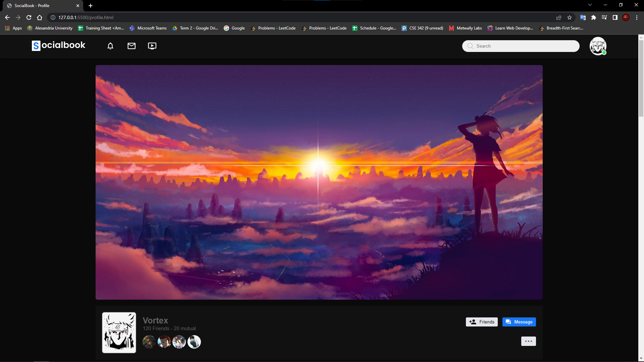Image resolution: width=644 pixels, height=362 pixels.
Task: Click the Socialbook logo
Action: click(58, 45)
